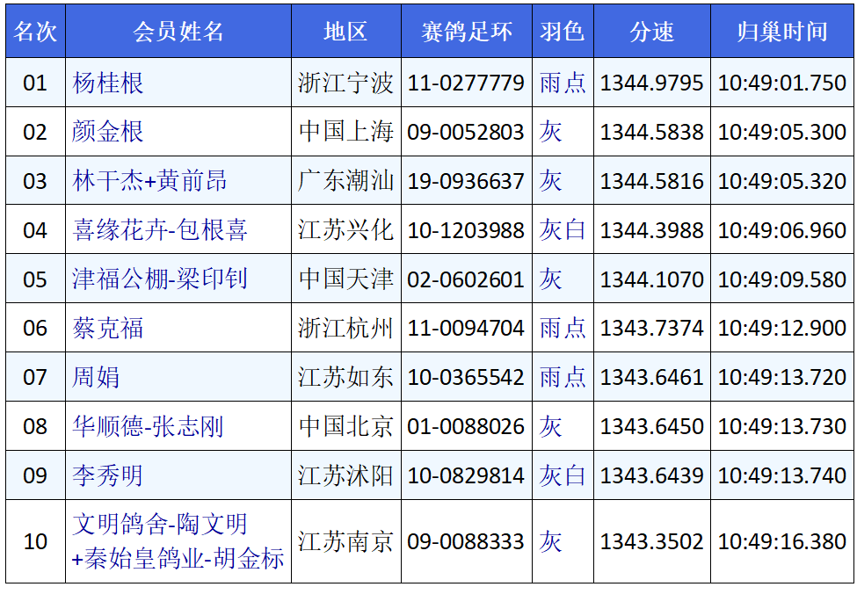Select the 归巢时间 column header

(781, 32)
